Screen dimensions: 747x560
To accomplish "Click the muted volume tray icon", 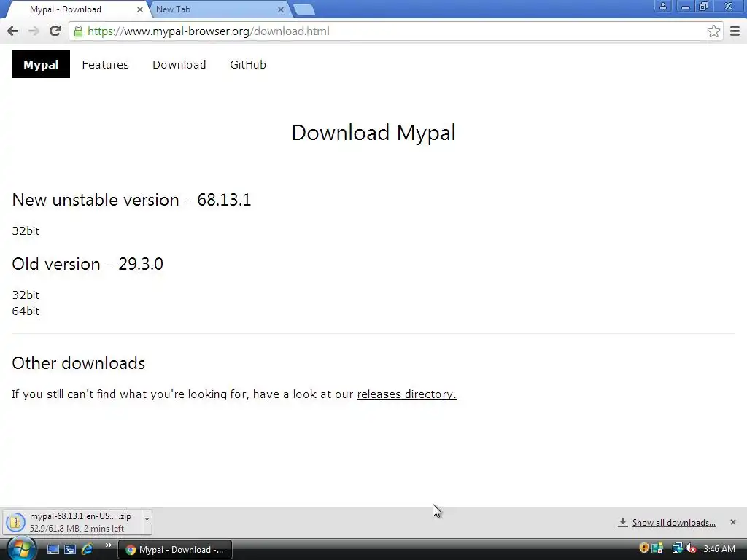I will pos(691,548).
